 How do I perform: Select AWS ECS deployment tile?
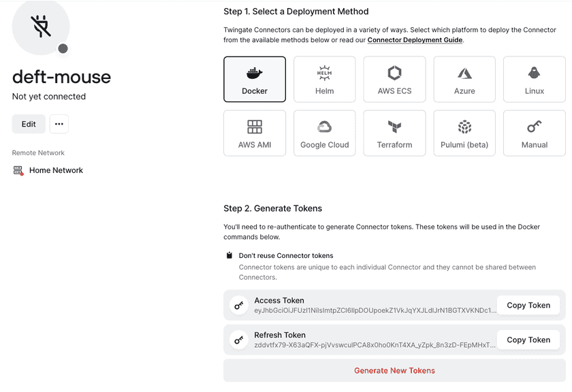tap(394, 80)
